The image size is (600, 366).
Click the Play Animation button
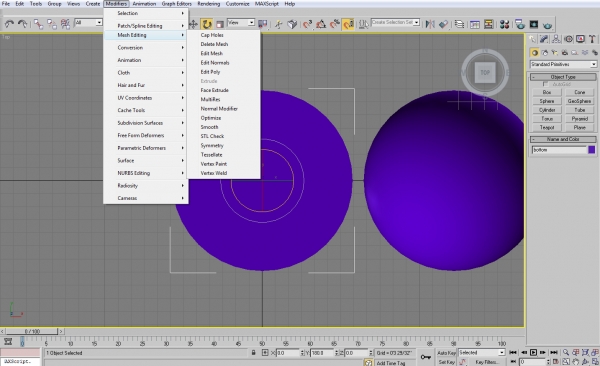point(533,352)
